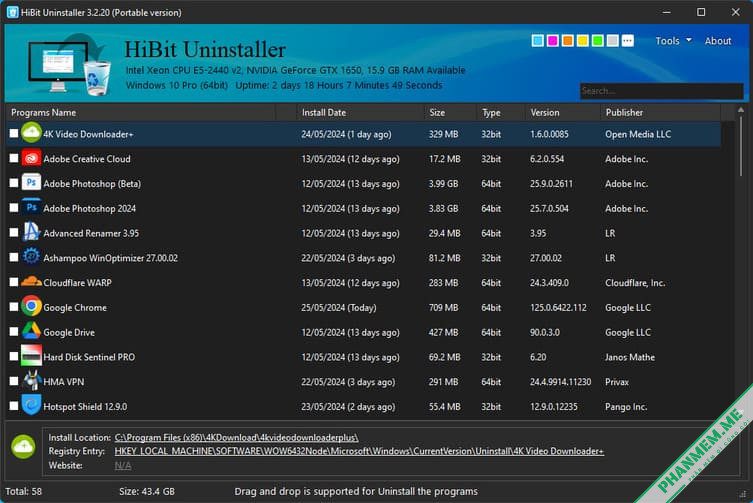Viewport: 753px width, 503px height.
Task: Select the Cloudflare WARP program name
Action: [77, 282]
